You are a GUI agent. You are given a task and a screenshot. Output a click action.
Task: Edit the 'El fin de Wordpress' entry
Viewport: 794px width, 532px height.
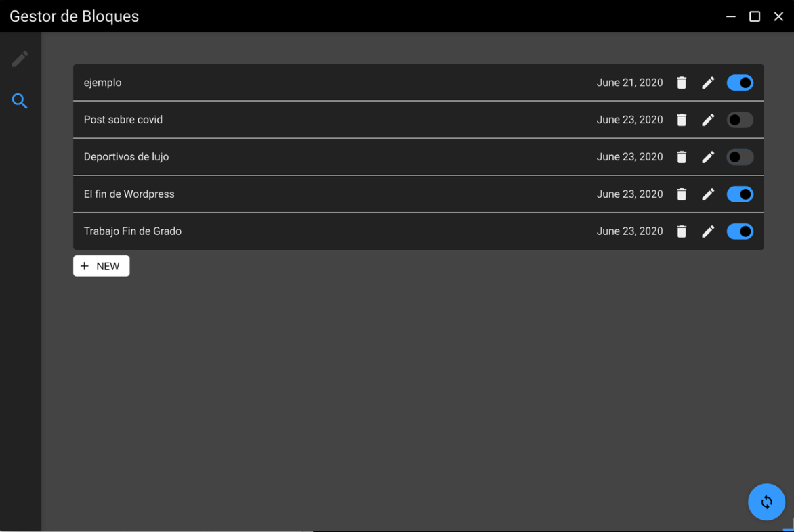(x=708, y=194)
